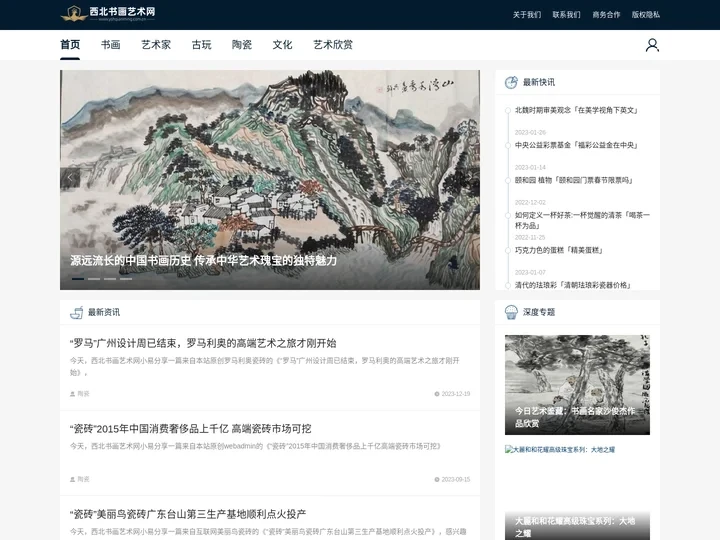Click the 深度专题 section icon
The image size is (720, 540).
tap(511, 312)
